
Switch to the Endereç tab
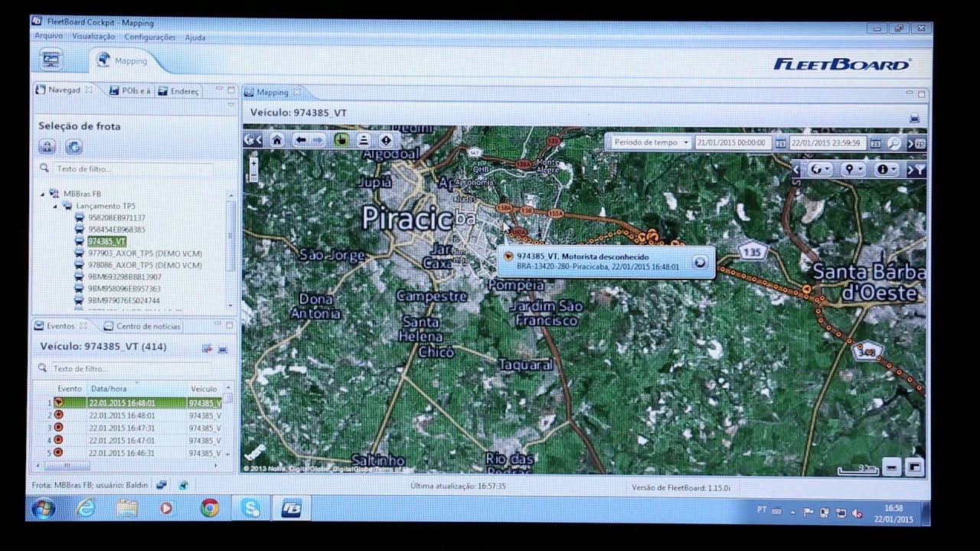click(178, 91)
